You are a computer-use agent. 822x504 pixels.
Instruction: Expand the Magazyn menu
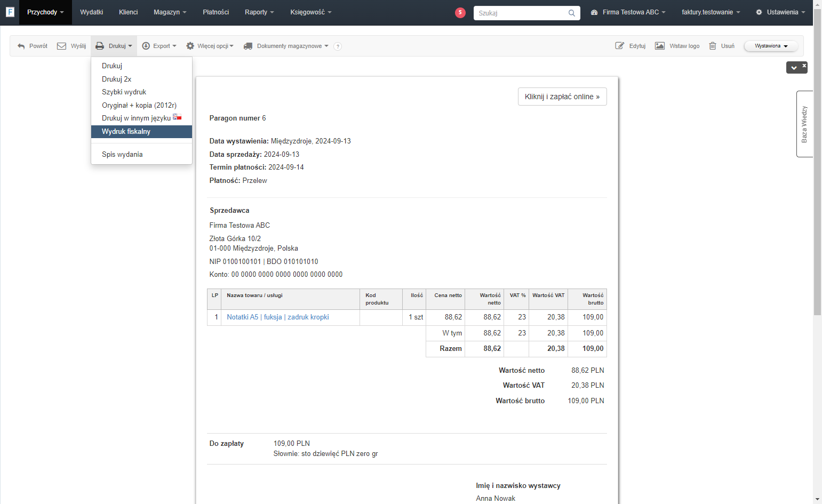coord(170,12)
